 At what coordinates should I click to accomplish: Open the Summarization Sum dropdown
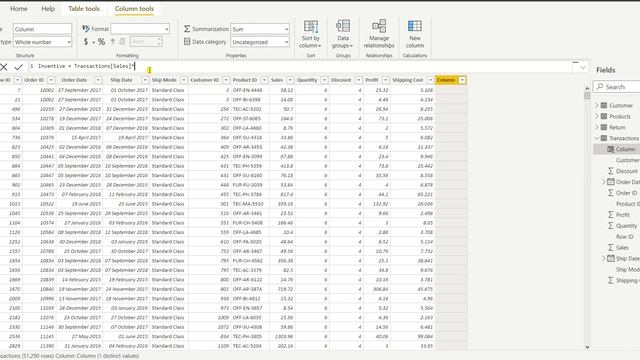[260, 29]
